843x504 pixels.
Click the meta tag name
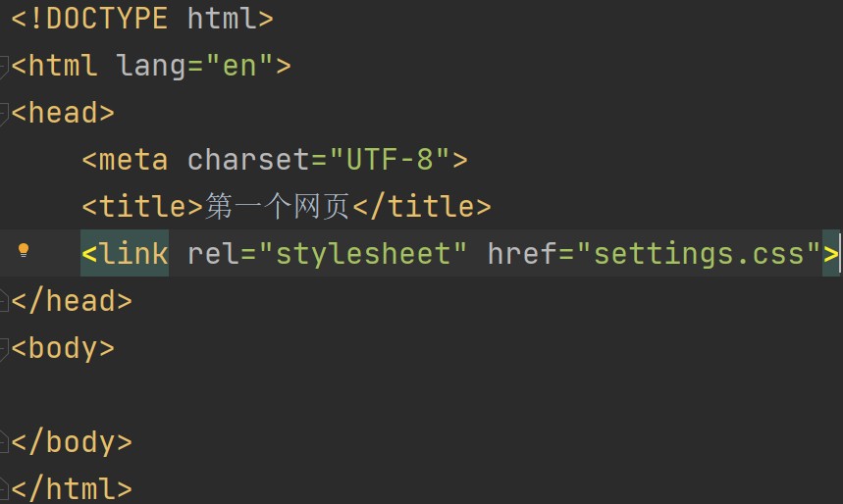point(133,160)
